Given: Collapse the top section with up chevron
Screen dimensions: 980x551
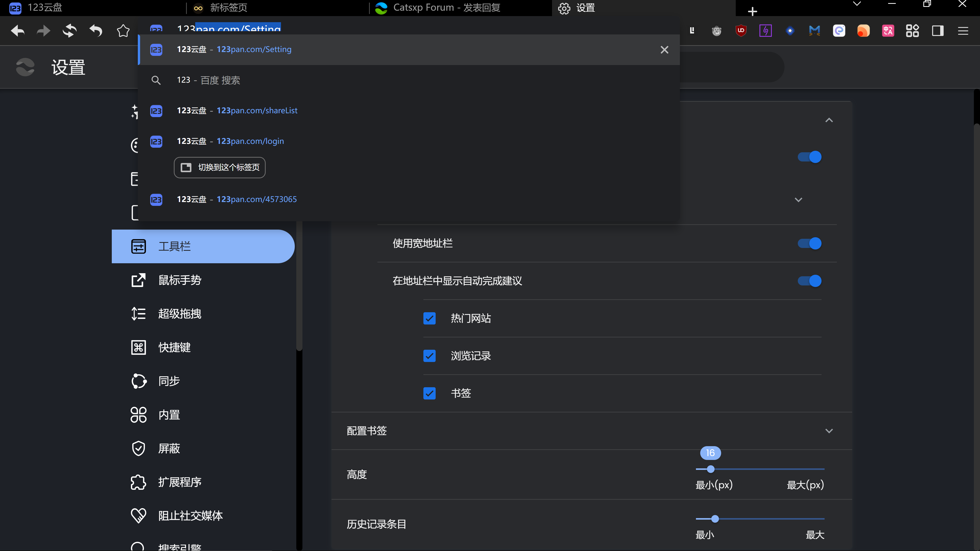Looking at the screenshot, I should 829,120.
